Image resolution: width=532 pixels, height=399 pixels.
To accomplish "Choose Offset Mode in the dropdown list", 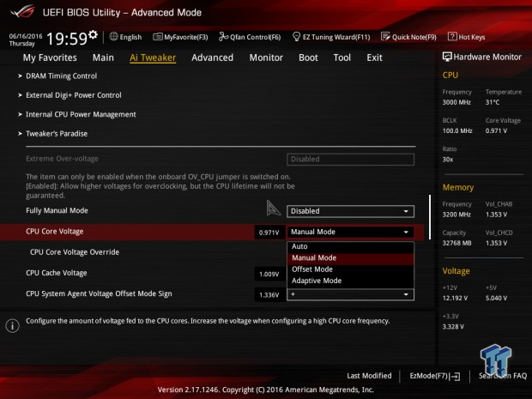I will pyautogui.click(x=350, y=269).
